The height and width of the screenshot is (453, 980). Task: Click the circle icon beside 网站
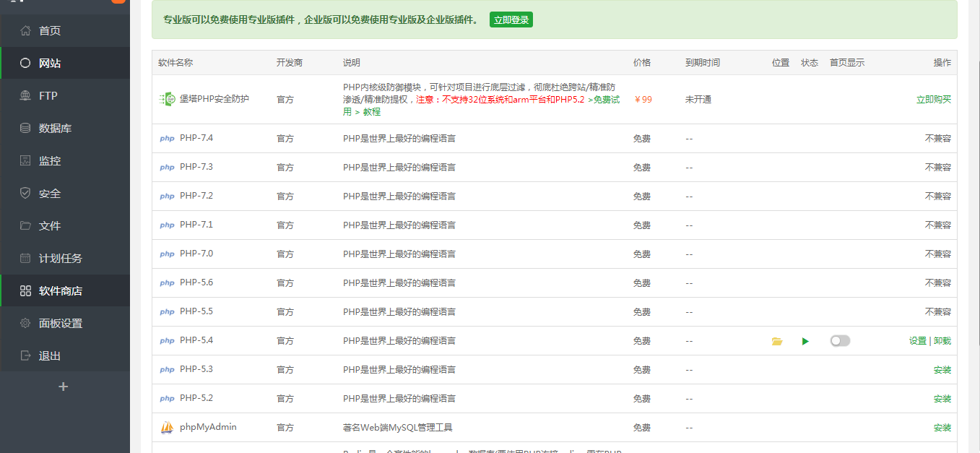[x=25, y=63]
